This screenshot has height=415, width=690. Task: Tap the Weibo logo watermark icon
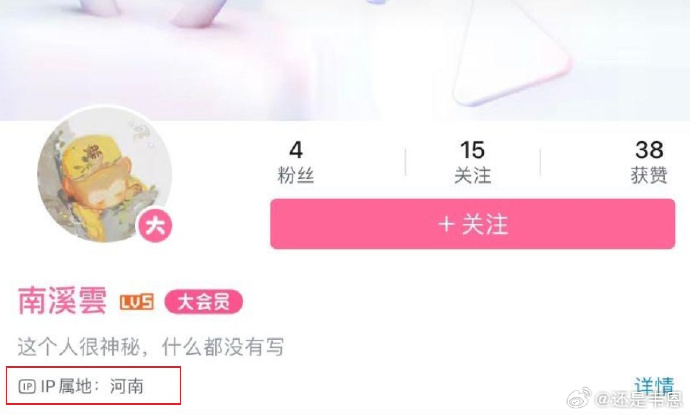[x=579, y=398]
